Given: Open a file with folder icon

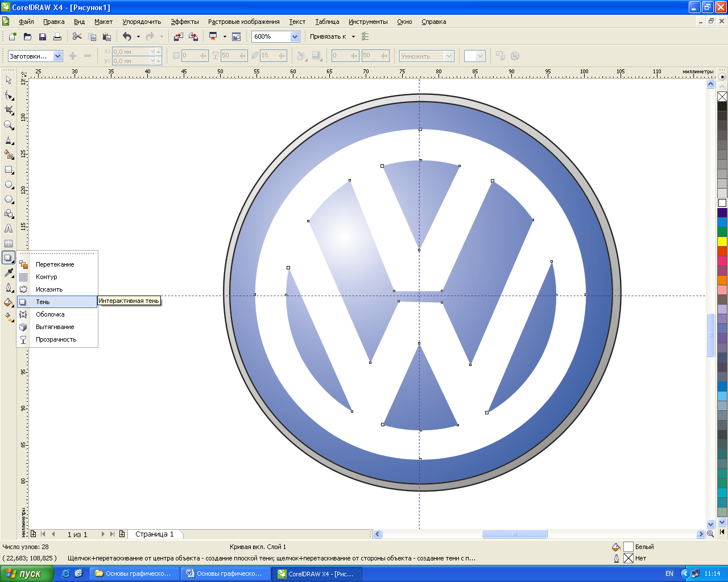Looking at the screenshot, I should (x=27, y=36).
